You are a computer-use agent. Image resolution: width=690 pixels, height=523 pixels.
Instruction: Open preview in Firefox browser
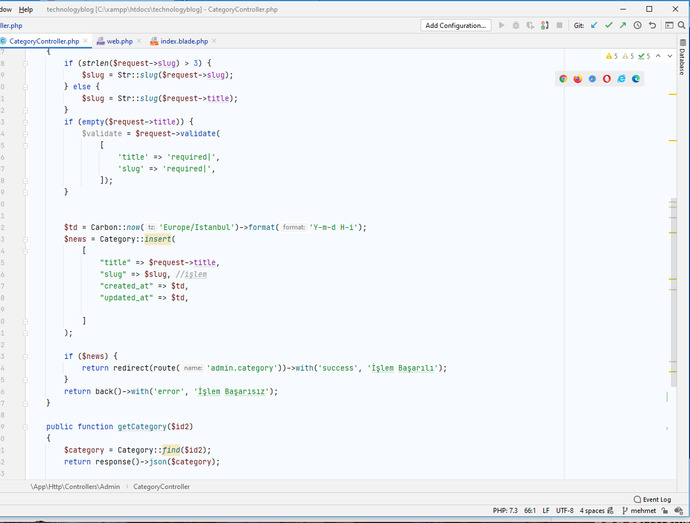(x=578, y=79)
